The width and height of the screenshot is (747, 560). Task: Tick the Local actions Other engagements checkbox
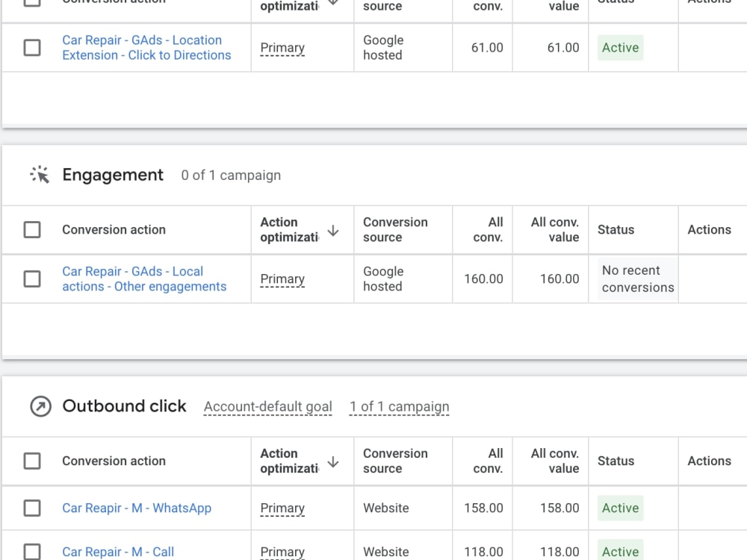pyautogui.click(x=32, y=279)
